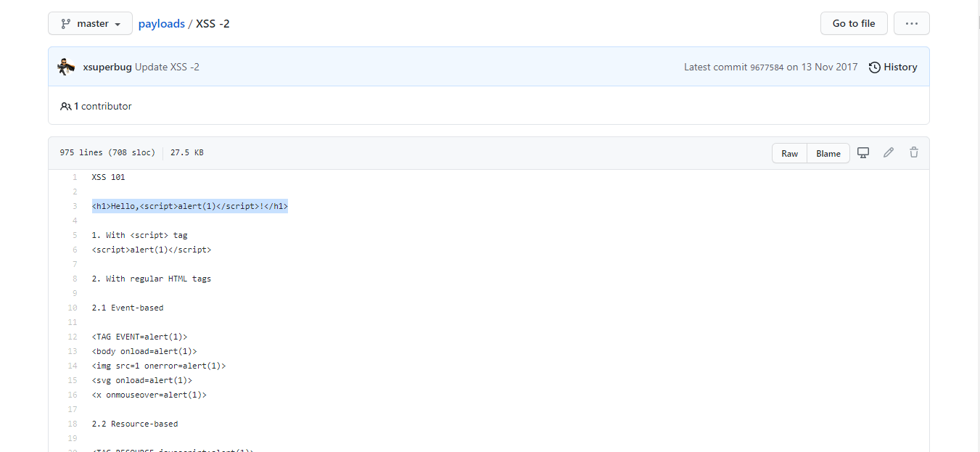Click the Go to file button
This screenshot has width=980, height=452.
[x=854, y=23]
